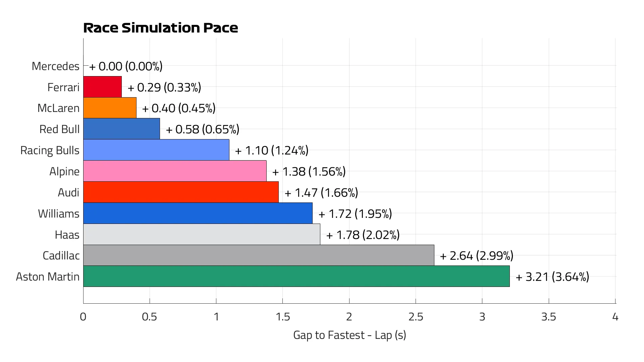Click the McLaren orange bar
The image size is (644, 362).
110,108
